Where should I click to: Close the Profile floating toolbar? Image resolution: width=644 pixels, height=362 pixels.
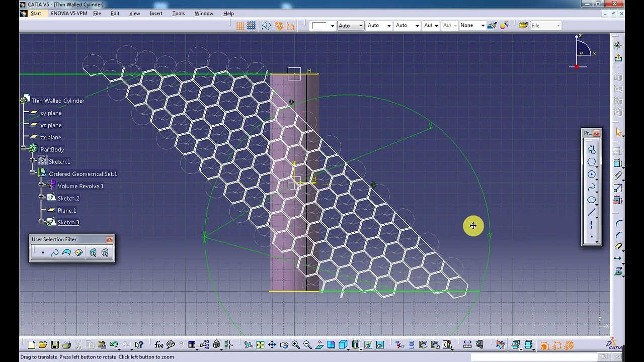[596, 133]
